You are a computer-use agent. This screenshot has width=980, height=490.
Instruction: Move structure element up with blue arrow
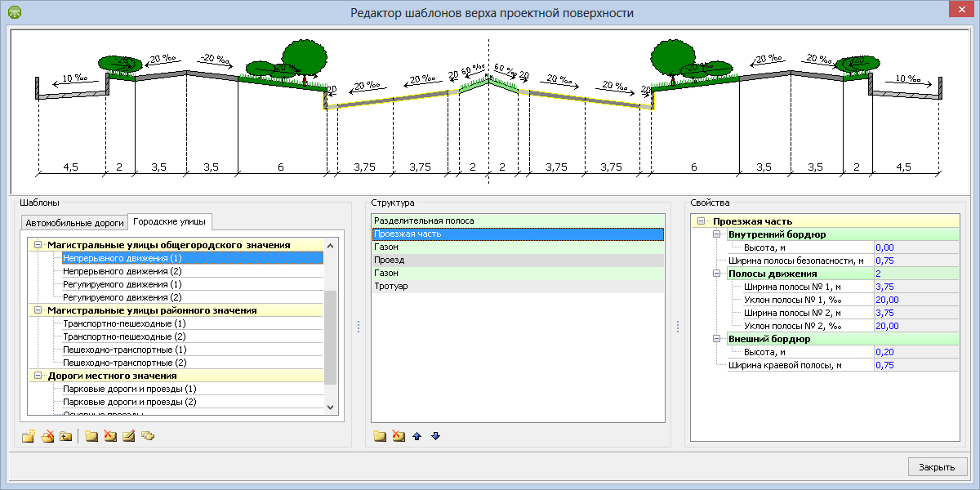(x=417, y=436)
